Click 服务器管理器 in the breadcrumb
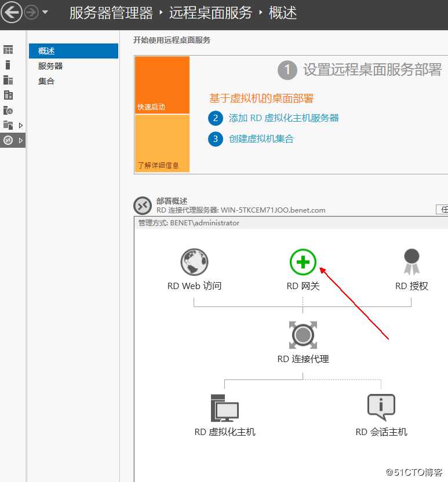Viewport: 448px width, 482px height. click(x=111, y=13)
